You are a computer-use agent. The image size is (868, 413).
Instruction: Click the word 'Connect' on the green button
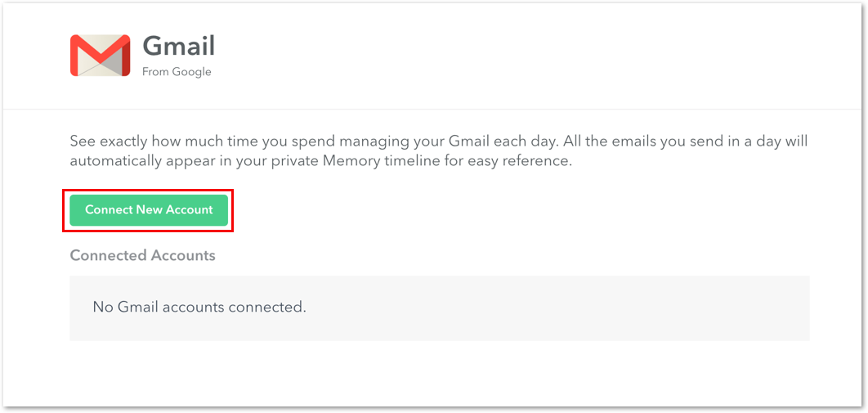(109, 210)
